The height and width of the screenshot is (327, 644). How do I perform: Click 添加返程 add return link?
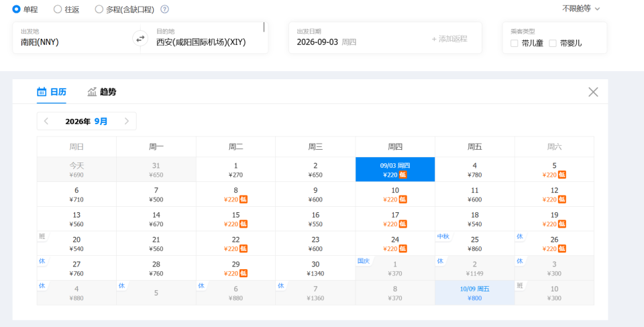(449, 39)
